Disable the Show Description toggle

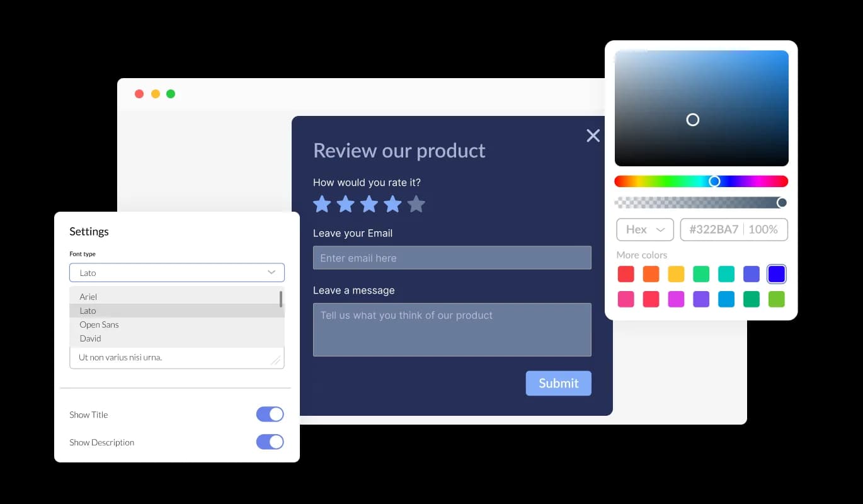pos(270,442)
